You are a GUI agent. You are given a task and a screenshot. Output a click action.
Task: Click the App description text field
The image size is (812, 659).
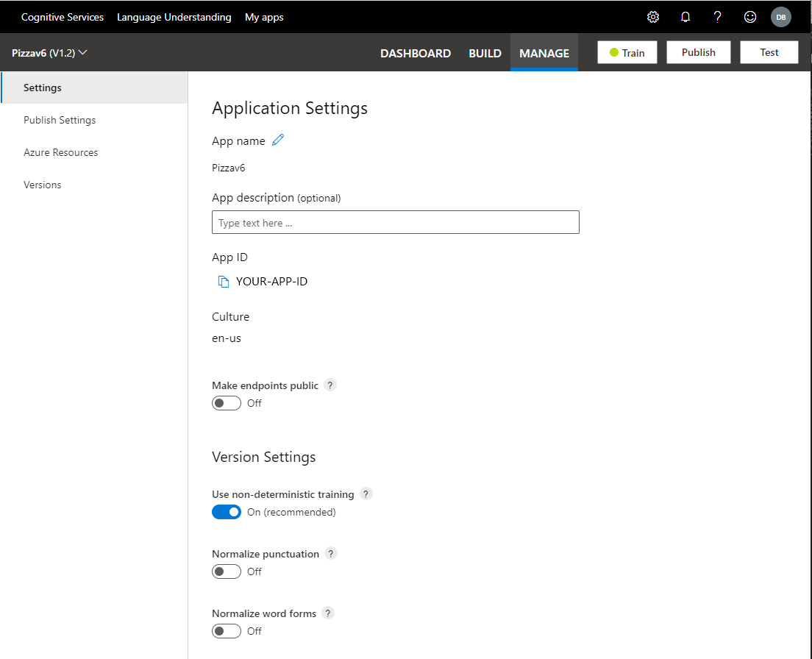click(x=395, y=221)
